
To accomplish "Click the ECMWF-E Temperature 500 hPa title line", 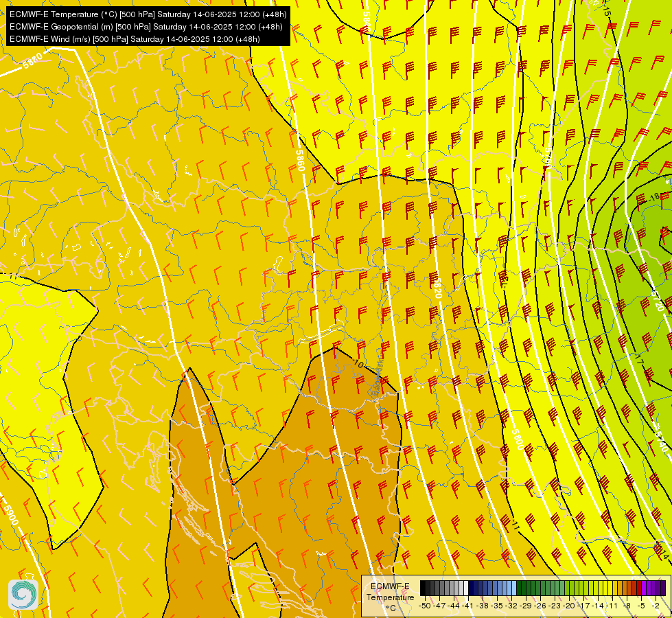I will (x=148, y=14).
